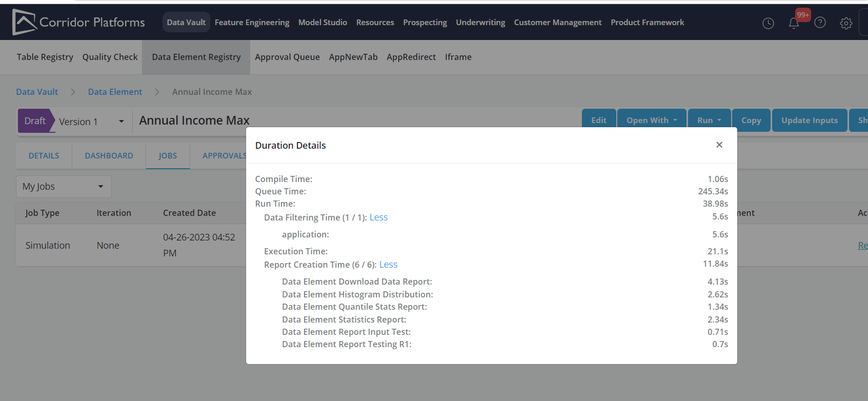
Task: Open notifications bell icon
Action: point(794,23)
